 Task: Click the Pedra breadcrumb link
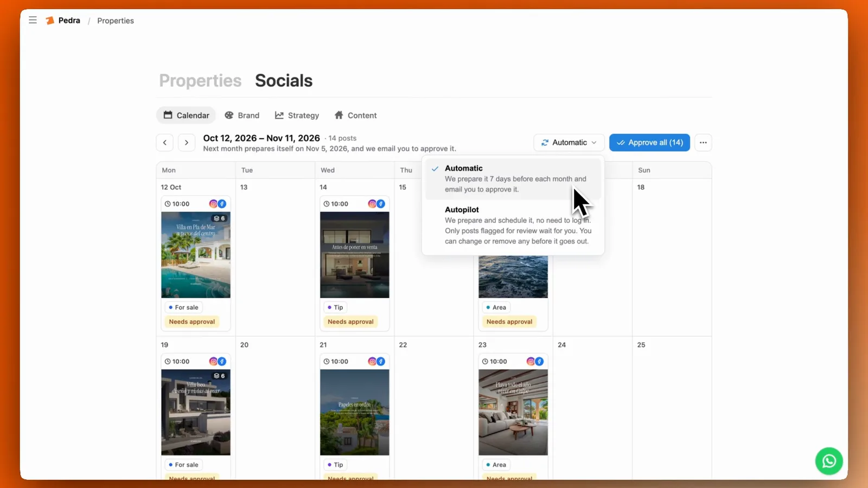click(x=69, y=21)
